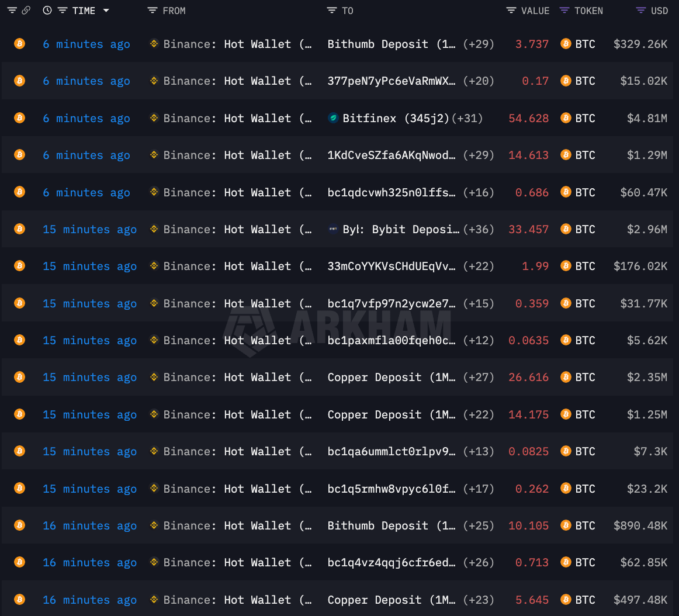Open Copper Deposit on the 26.616 row
This screenshot has width=679, height=616.
392,378
